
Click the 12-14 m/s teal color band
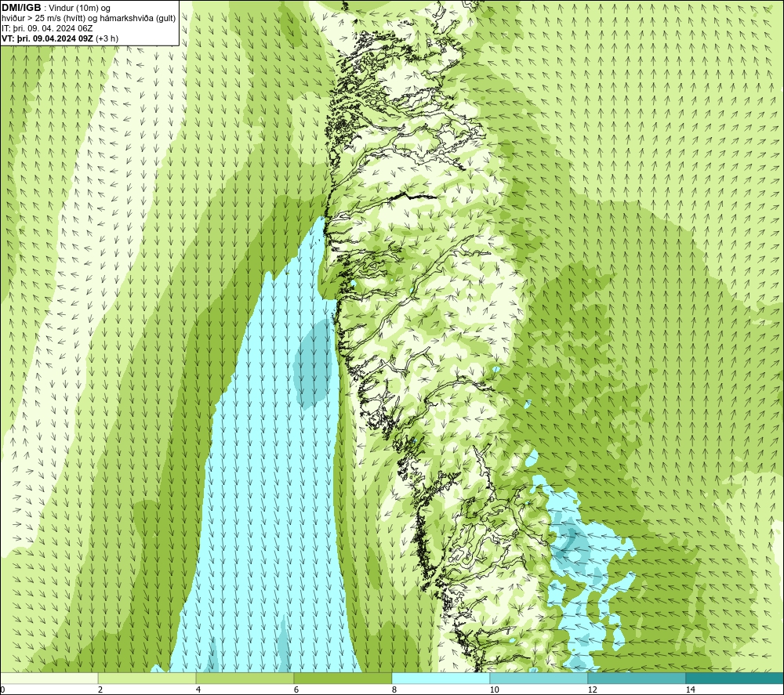pyautogui.click(x=637, y=678)
